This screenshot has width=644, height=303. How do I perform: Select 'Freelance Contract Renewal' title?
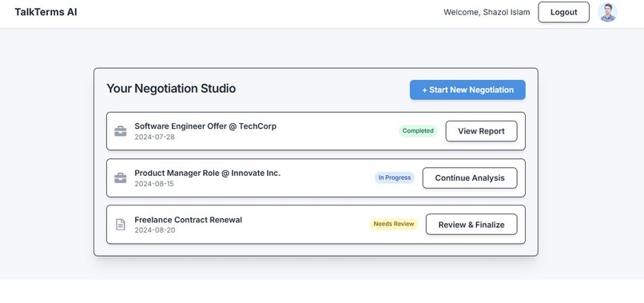tap(188, 220)
